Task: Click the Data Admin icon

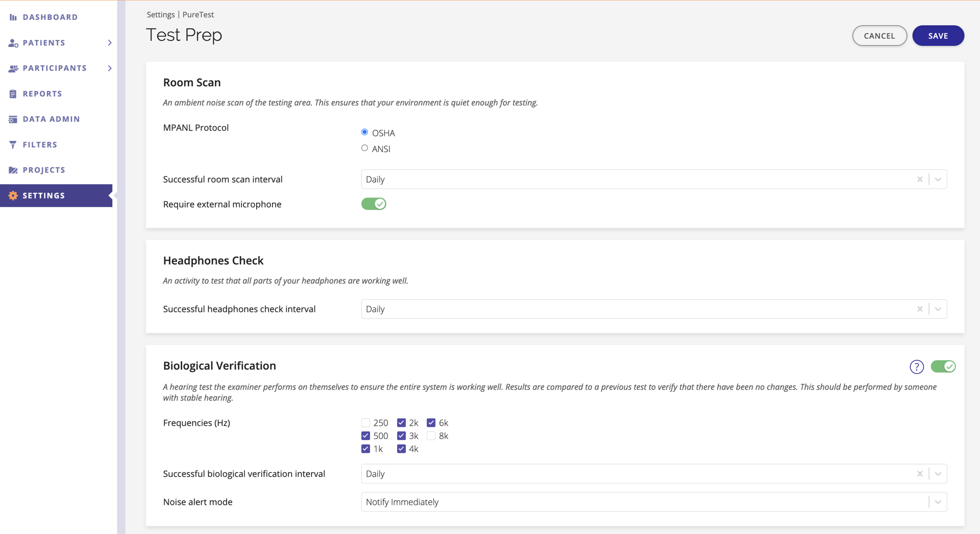Action: [x=13, y=119]
